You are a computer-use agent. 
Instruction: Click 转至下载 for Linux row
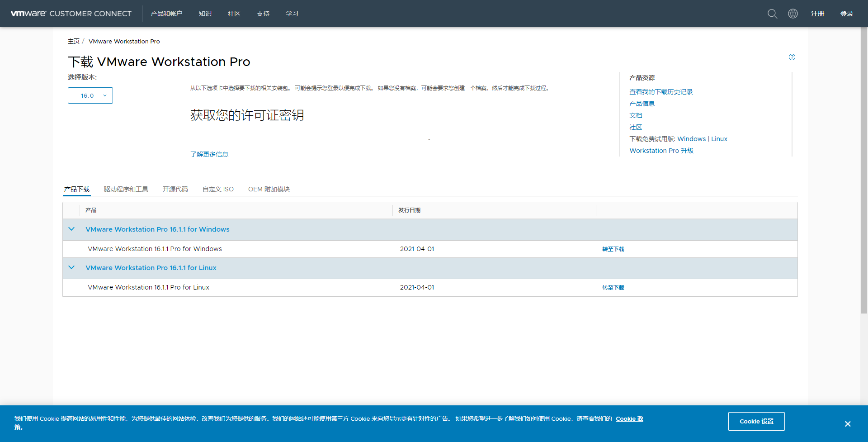pyautogui.click(x=613, y=287)
